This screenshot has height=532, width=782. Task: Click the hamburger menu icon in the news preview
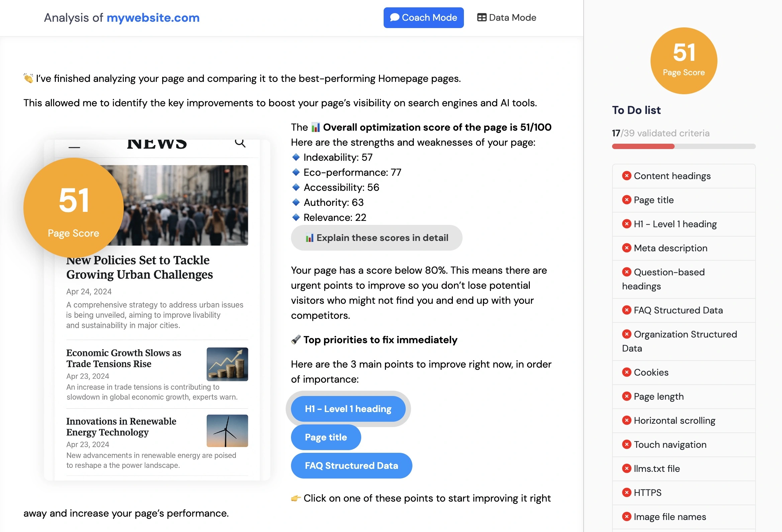(x=74, y=147)
